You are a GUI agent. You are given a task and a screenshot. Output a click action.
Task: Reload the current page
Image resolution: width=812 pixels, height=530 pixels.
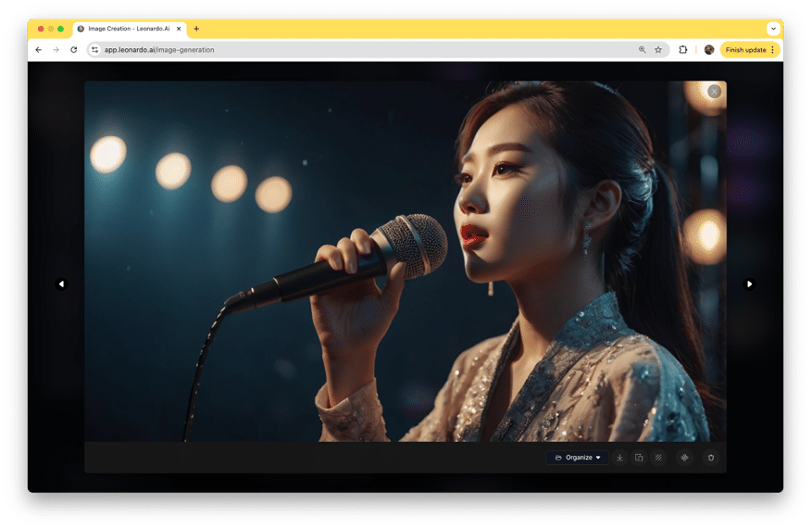coord(74,50)
